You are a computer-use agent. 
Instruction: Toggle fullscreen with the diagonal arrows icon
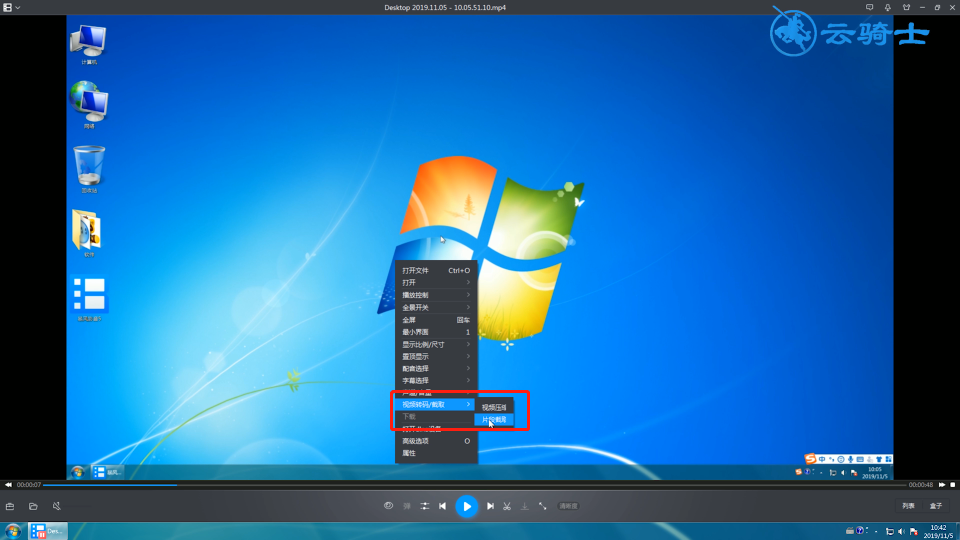(542, 506)
